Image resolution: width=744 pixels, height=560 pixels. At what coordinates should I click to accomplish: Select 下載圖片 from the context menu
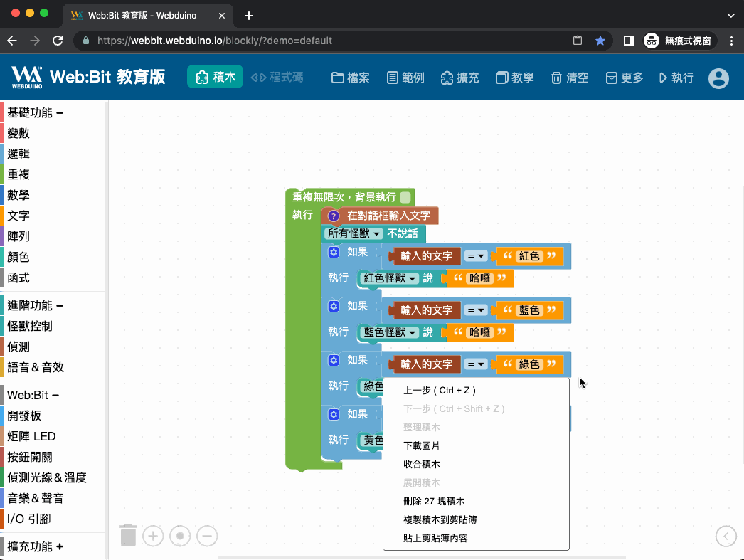(x=421, y=445)
